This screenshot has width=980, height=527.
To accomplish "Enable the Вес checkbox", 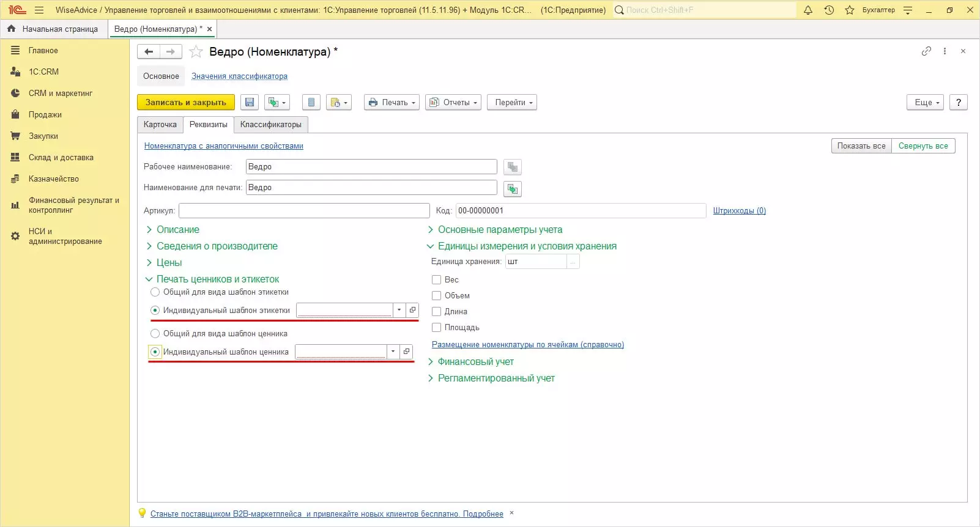I will point(437,280).
